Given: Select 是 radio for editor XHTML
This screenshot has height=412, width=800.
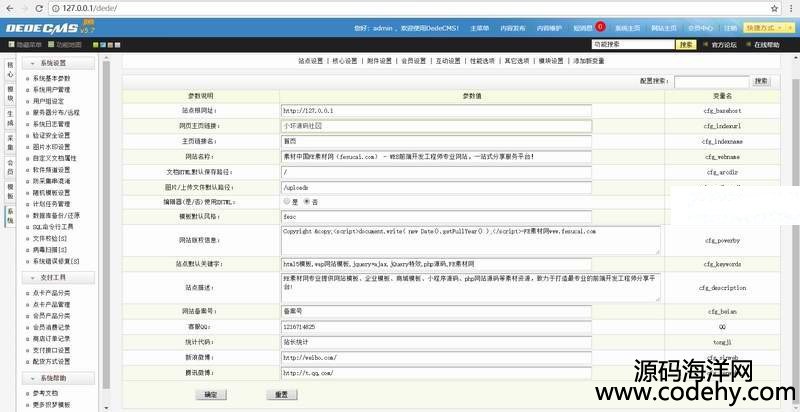Looking at the screenshot, I should 287,201.
